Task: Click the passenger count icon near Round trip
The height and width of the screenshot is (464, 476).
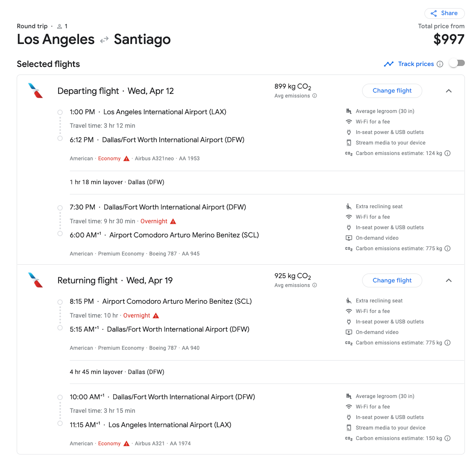Action: [x=59, y=26]
